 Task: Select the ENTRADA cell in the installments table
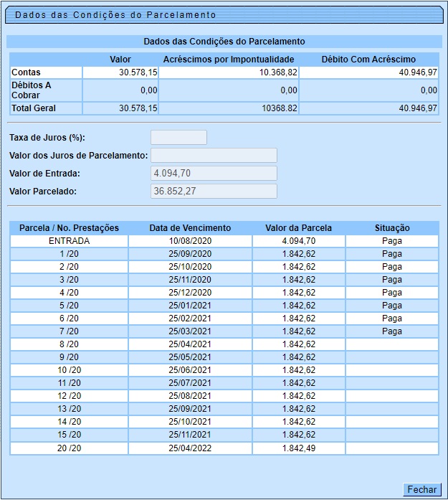(69, 241)
